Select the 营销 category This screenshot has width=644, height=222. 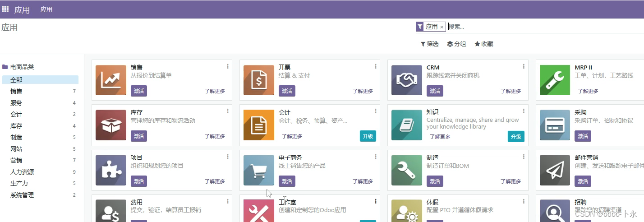[x=40, y=160]
